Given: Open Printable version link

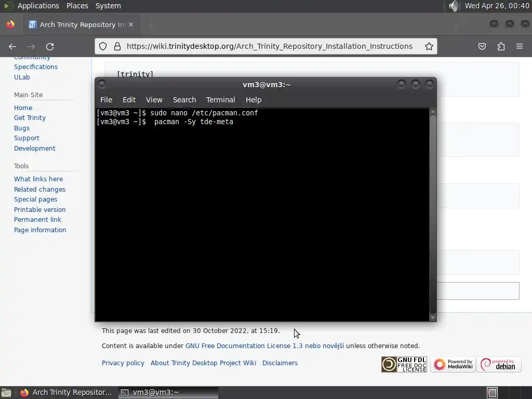Looking at the screenshot, I should [x=39, y=210].
